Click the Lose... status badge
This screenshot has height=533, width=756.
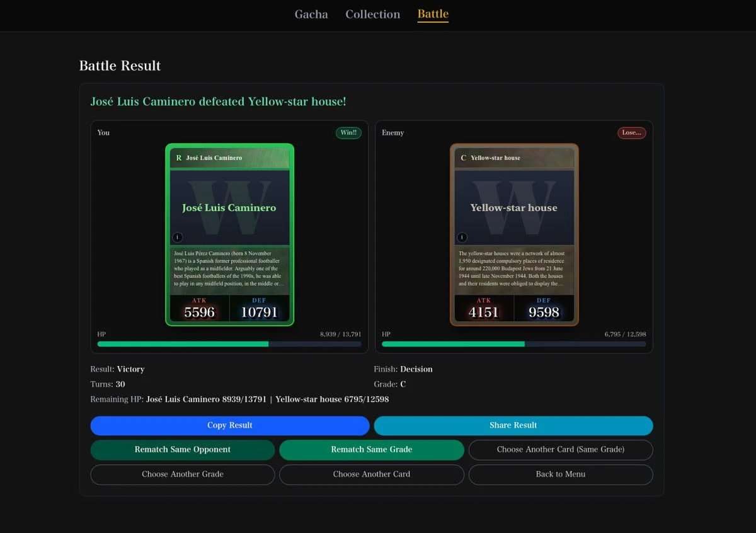click(631, 133)
